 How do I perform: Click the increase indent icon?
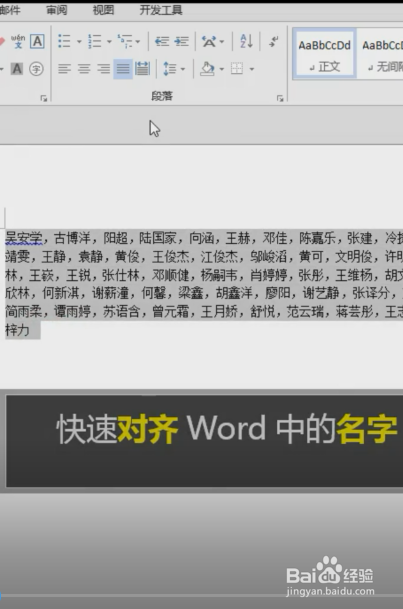tap(181, 41)
